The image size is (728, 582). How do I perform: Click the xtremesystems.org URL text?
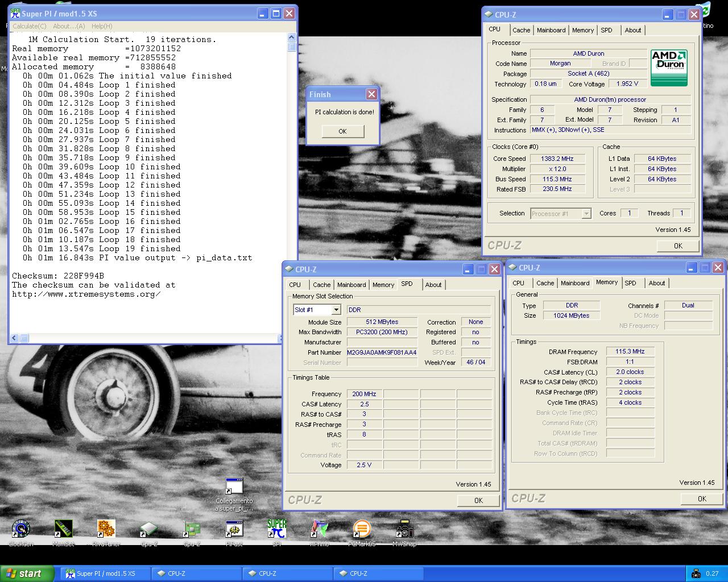pos(86,294)
